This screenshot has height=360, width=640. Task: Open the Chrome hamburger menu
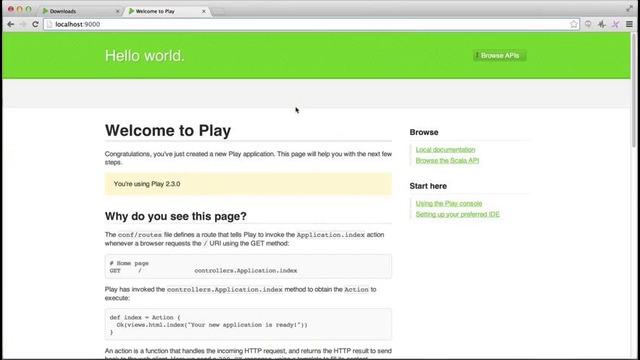(629, 24)
